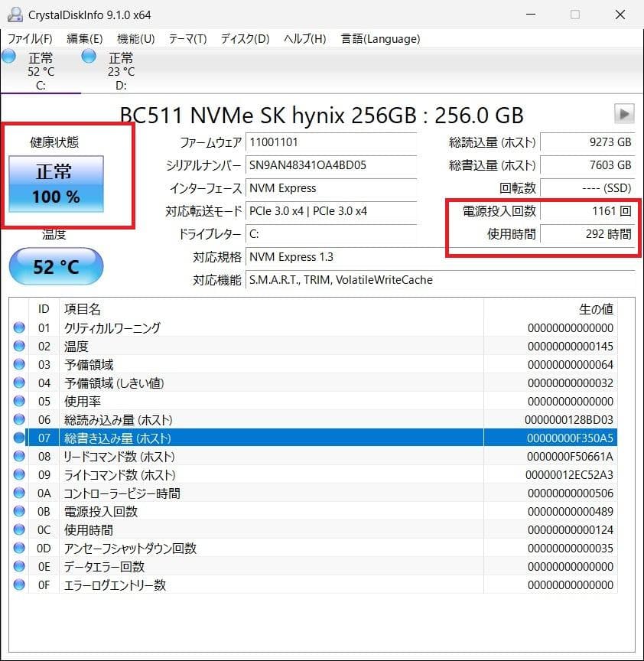Select row エラーログエントリー数
This screenshot has height=661, width=644.
[313, 584]
